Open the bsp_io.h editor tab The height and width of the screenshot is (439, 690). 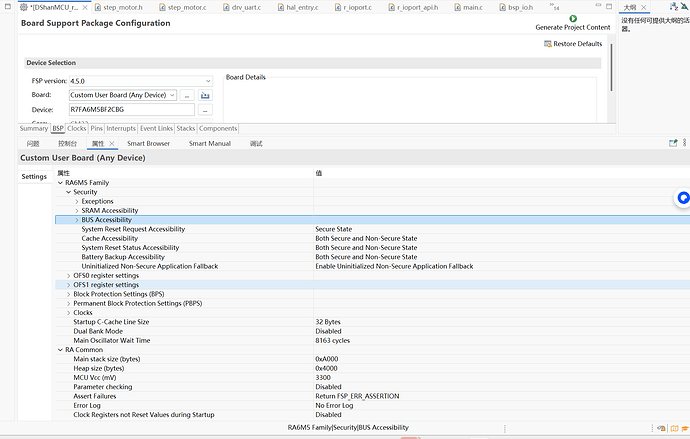pos(517,7)
